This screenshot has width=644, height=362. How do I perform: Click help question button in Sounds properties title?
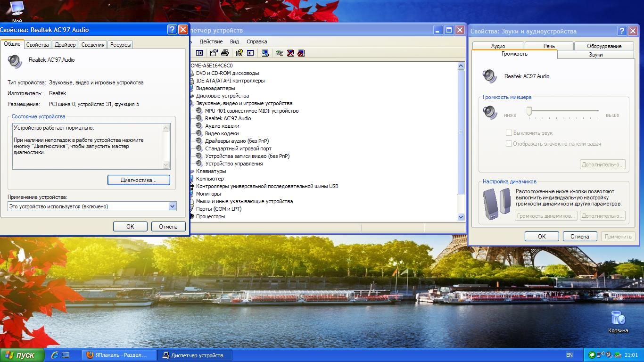click(x=622, y=31)
